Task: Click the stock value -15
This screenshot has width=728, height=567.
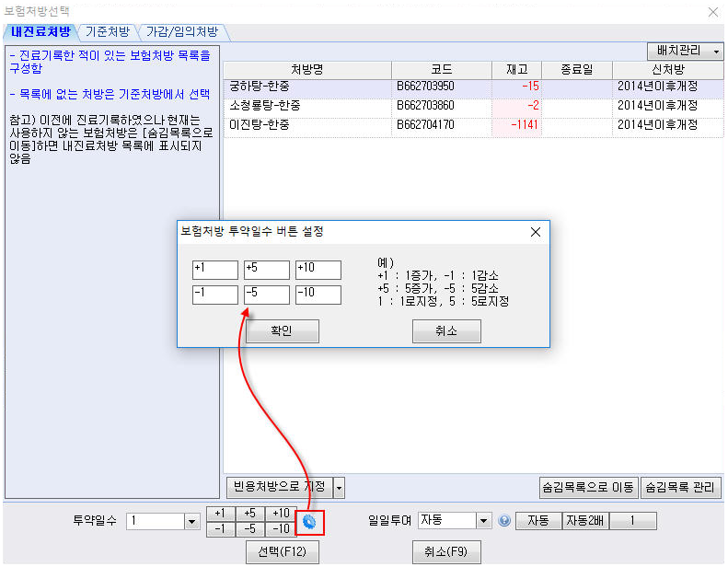Action: pyautogui.click(x=530, y=87)
